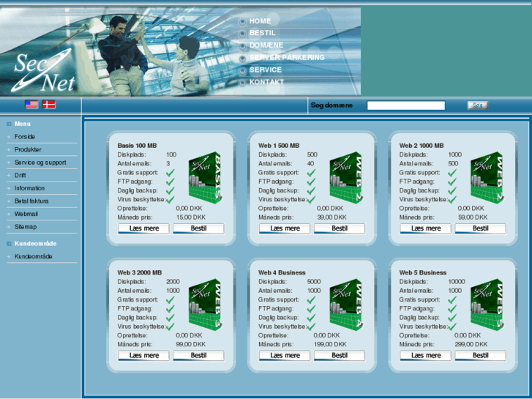The width and height of the screenshot is (532, 399).
Task: Click Læs mere for Web 1 500 MB
Action: click(x=285, y=228)
